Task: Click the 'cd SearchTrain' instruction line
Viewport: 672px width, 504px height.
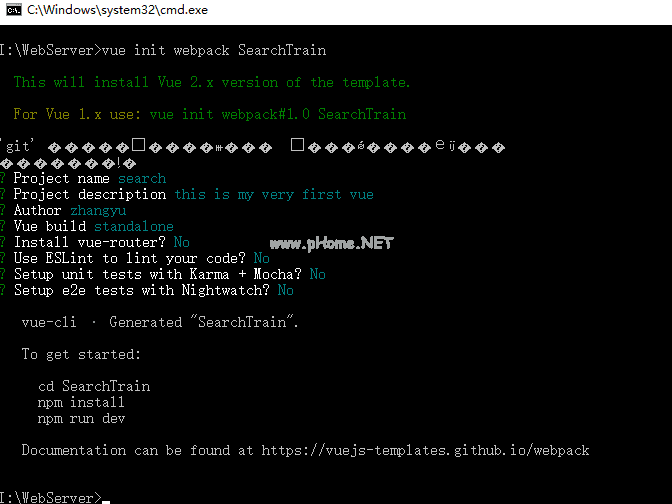Action: point(94,386)
